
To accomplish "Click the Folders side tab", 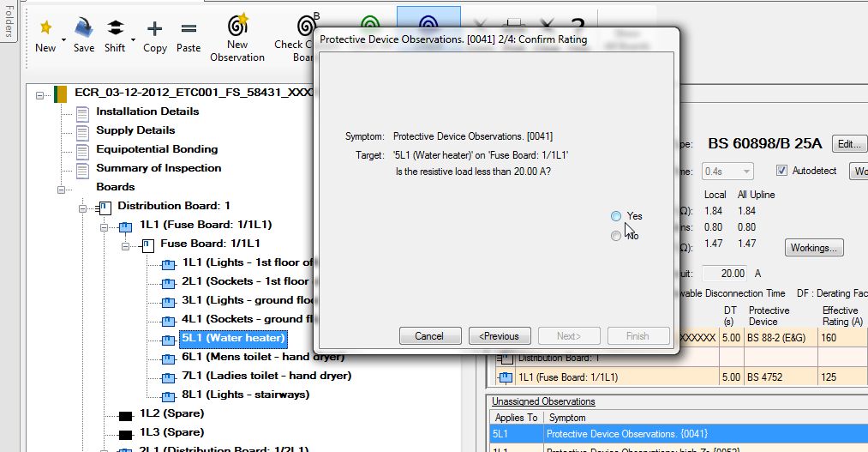I will pyautogui.click(x=9, y=21).
